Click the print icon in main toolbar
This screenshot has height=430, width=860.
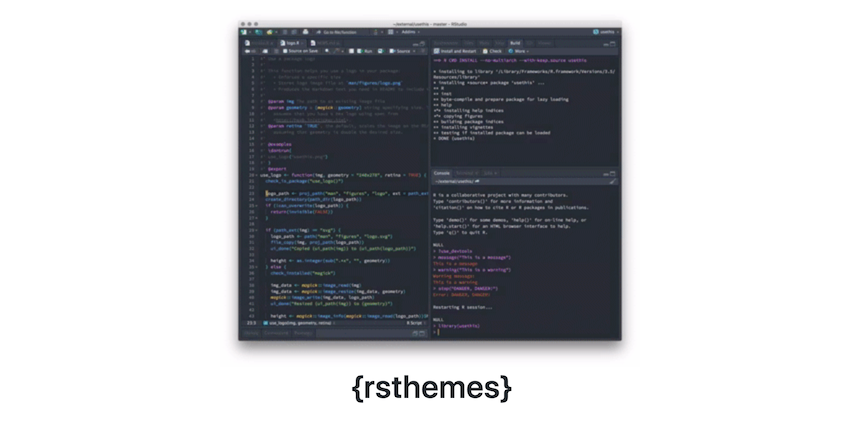point(305,32)
